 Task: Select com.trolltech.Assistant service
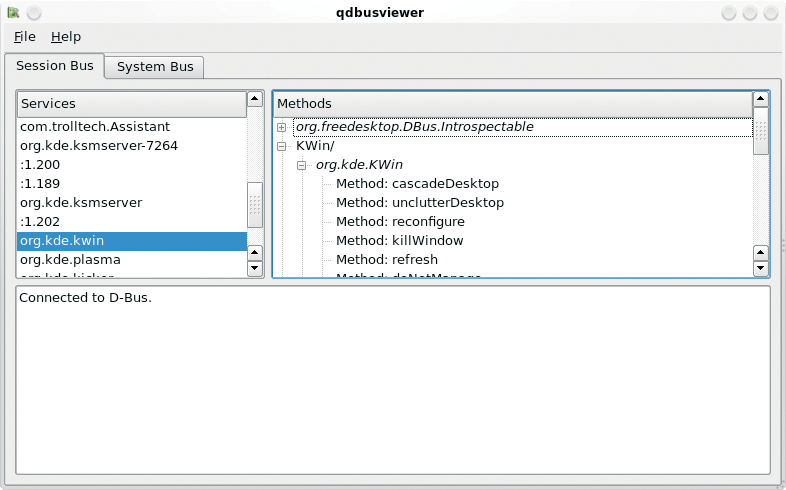[132, 127]
